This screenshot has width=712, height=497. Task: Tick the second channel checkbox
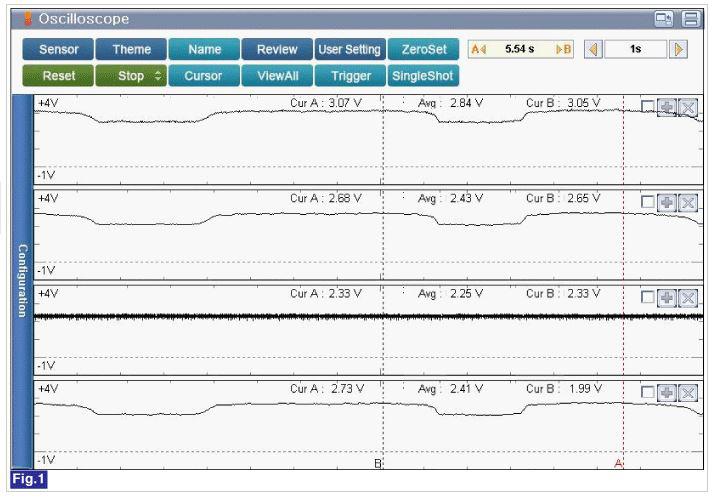coord(648,202)
